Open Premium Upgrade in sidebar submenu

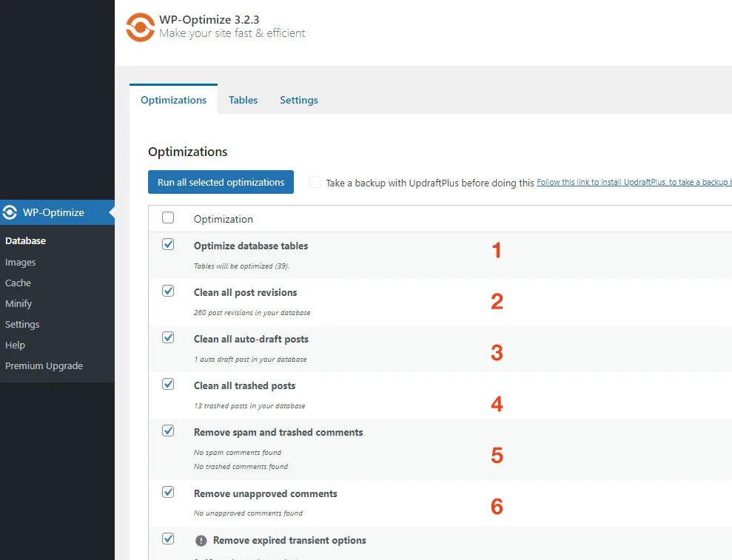click(44, 366)
